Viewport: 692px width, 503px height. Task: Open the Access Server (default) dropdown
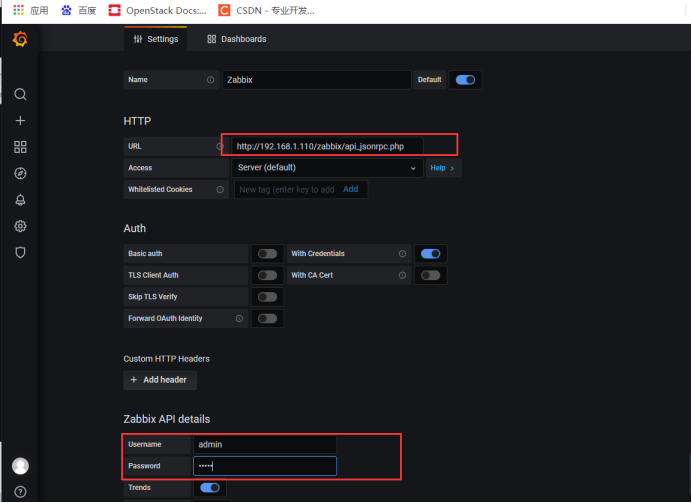click(x=327, y=168)
